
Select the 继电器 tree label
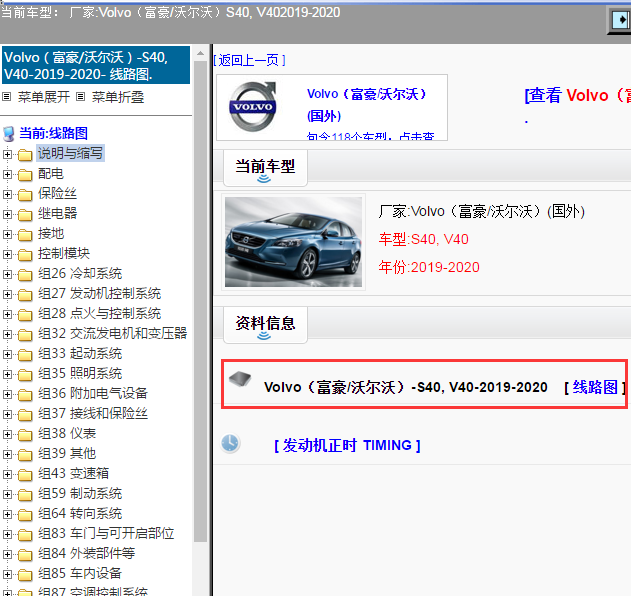(57, 213)
